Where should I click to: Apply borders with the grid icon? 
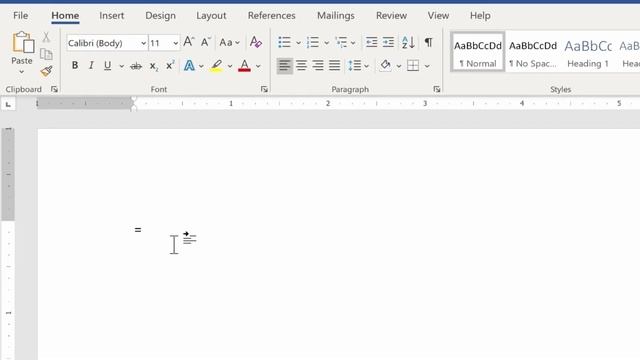coord(413,66)
